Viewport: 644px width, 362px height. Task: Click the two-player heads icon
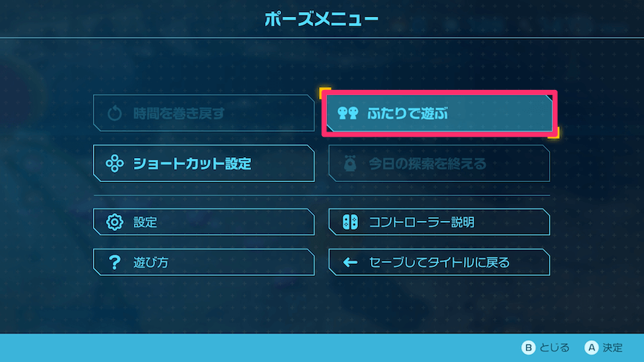(348, 113)
